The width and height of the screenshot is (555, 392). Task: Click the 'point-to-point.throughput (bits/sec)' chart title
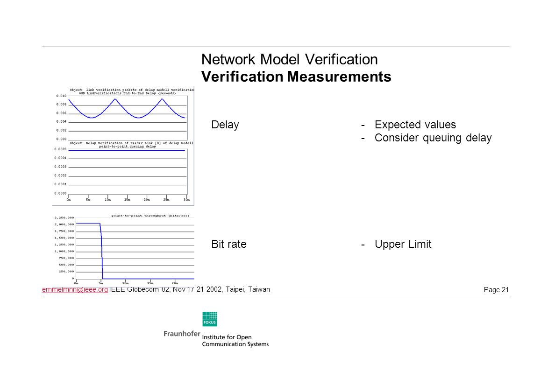coord(150,216)
